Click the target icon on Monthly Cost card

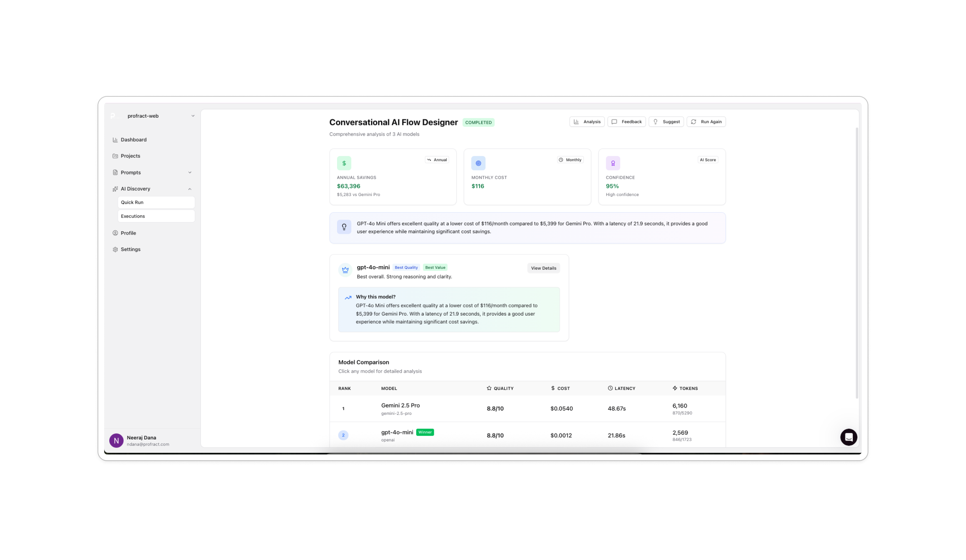478,163
